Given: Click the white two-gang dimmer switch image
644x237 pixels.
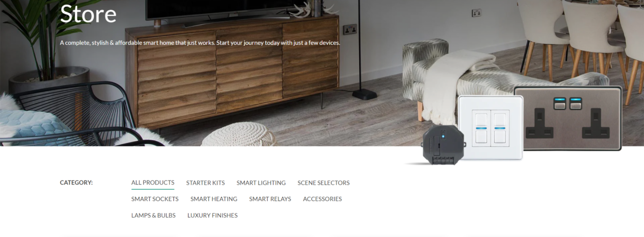Looking at the screenshot, I should (x=490, y=128).
